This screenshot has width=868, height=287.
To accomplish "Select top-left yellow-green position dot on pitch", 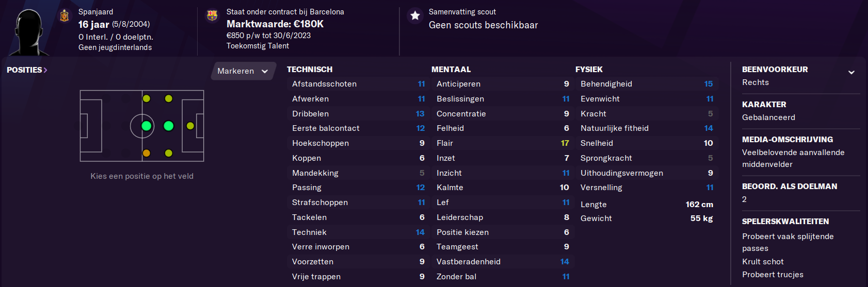I will pyautogui.click(x=147, y=98).
